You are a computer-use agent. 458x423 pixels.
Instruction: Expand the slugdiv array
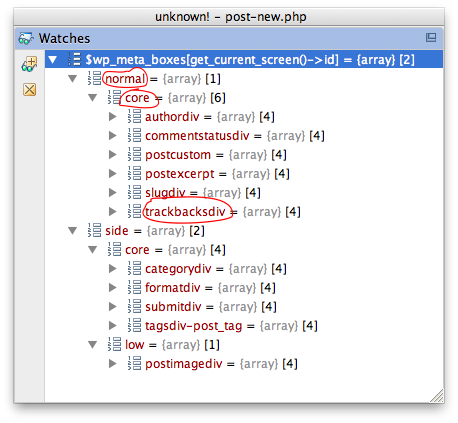[x=113, y=193]
